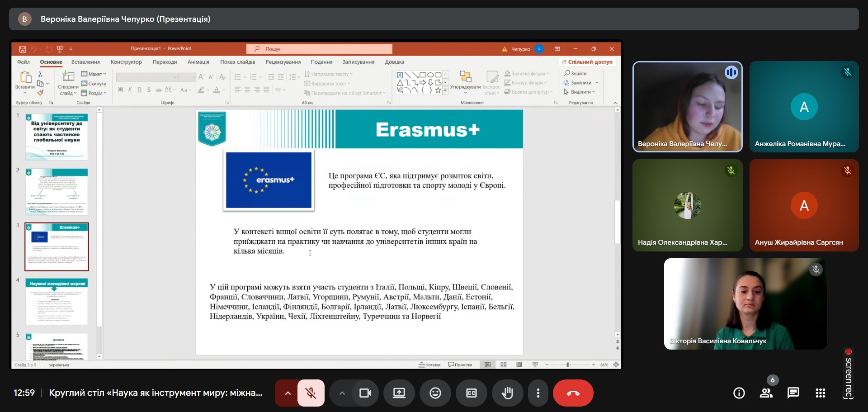The height and width of the screenshot is (412, 868).
Task: Click the present screen icon
Action: point(399,393)
